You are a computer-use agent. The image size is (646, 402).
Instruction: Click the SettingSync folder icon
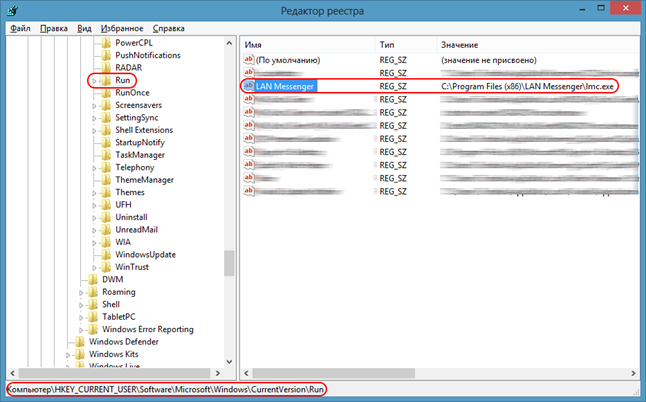click(x=106, y=117)
